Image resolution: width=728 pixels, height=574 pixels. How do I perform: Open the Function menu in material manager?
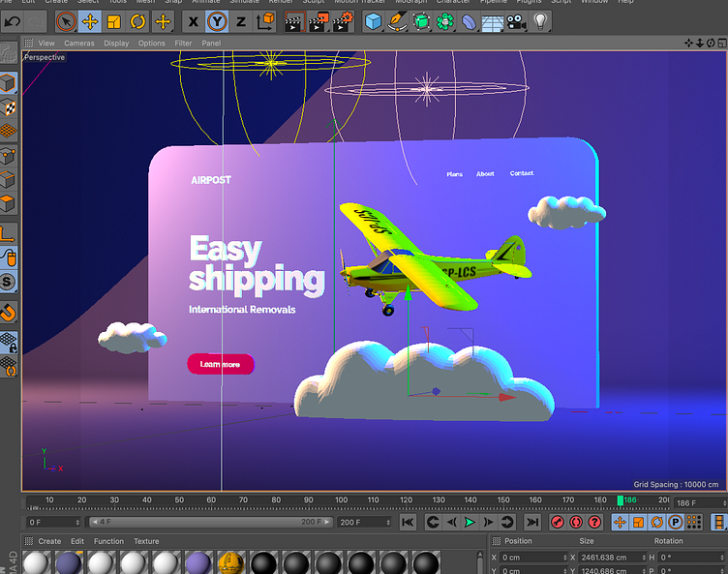tap(108, 541)
